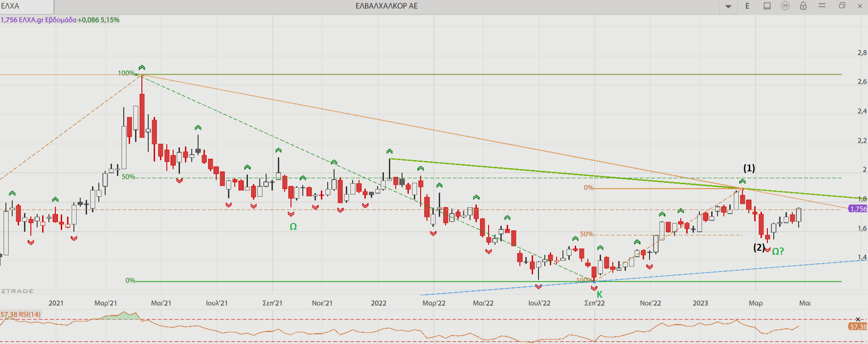
Task: Click the Ιουλ'22 date axis label
Action: (x=539, y=303)
